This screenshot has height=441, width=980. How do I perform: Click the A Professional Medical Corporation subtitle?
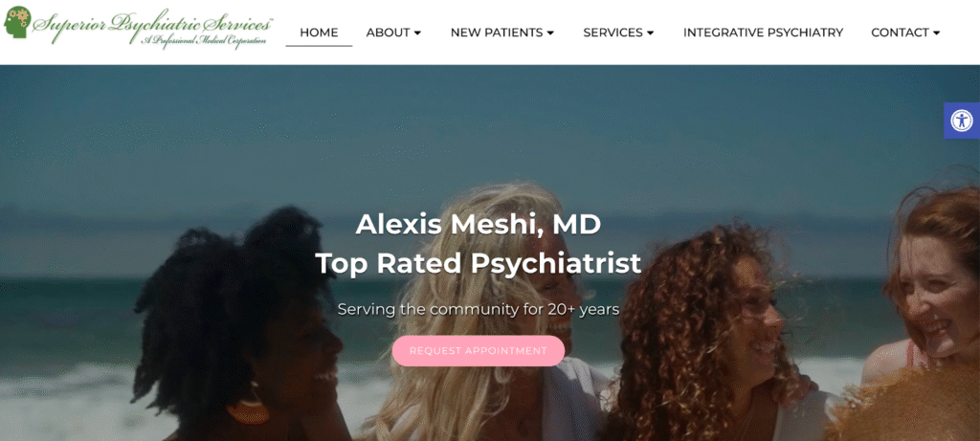pyautogui.click(x=204, y=40)
